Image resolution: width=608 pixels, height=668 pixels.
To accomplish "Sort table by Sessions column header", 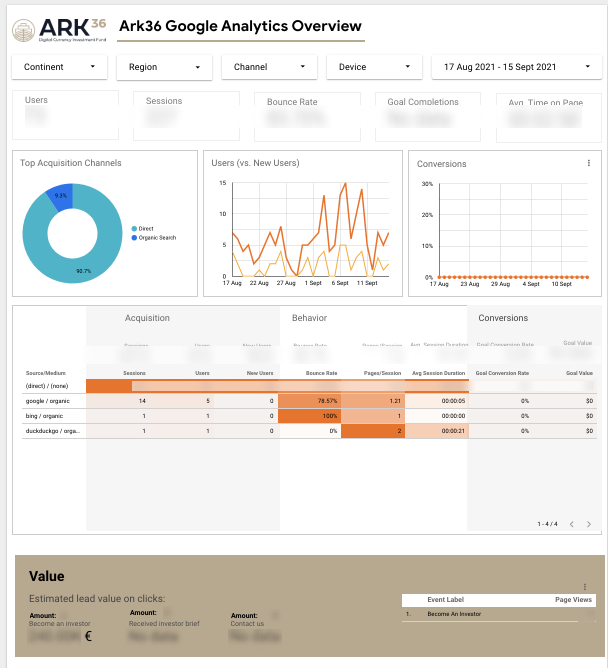I will tap(134, 373).
